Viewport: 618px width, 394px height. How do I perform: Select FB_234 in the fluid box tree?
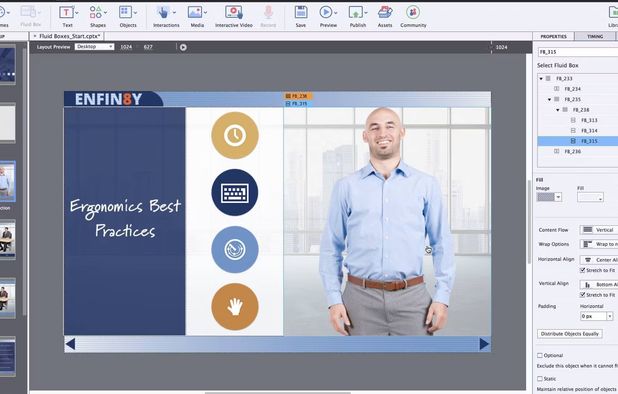click(x=572, y=89)
